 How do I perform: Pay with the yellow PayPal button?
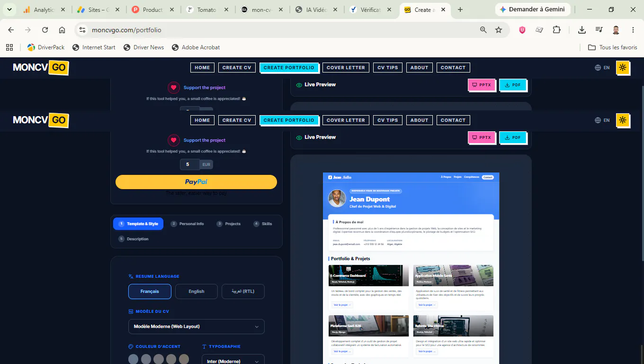pos(196,182)
